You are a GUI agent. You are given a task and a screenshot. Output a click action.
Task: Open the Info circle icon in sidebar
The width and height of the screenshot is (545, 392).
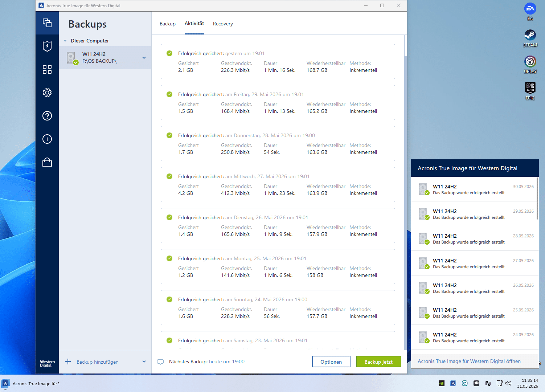point(47,139)
